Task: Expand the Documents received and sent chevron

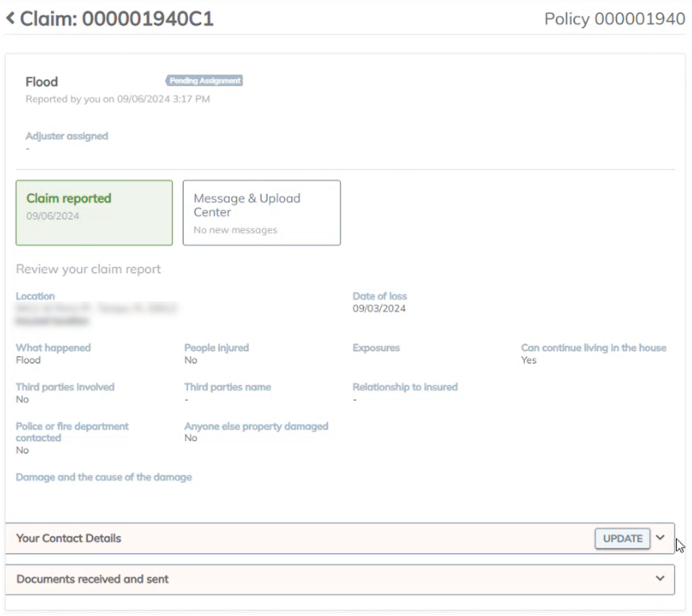Action: click(x=660, y=578)
